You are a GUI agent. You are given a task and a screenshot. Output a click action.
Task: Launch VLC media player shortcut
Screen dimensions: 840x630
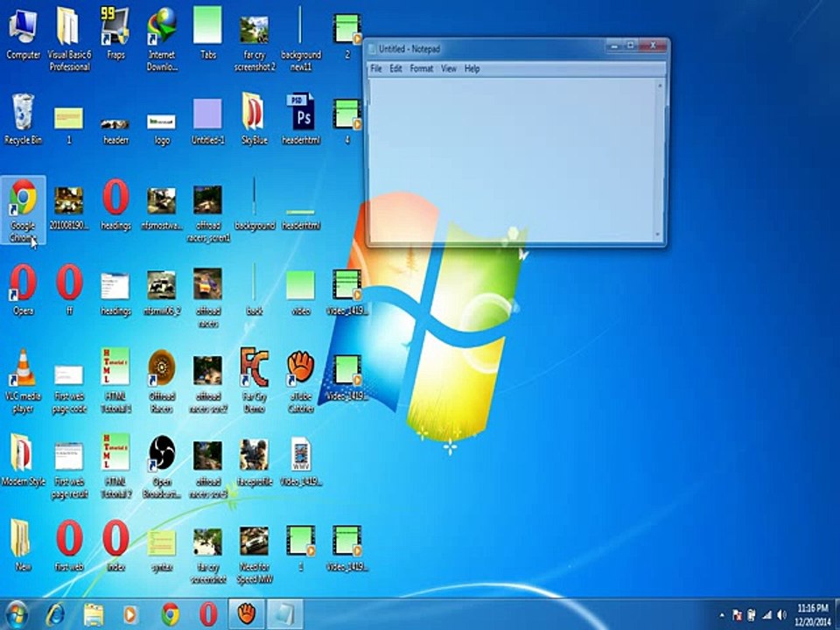pos(23,381)
